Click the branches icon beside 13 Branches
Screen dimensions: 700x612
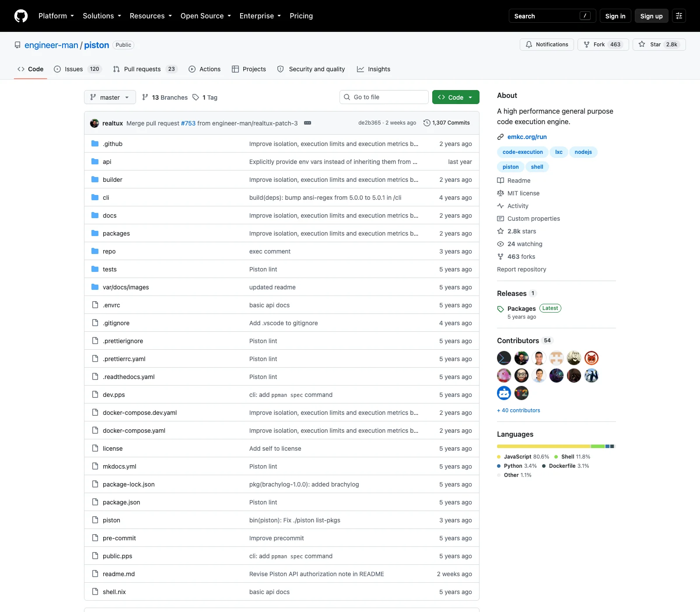point(145,97)
